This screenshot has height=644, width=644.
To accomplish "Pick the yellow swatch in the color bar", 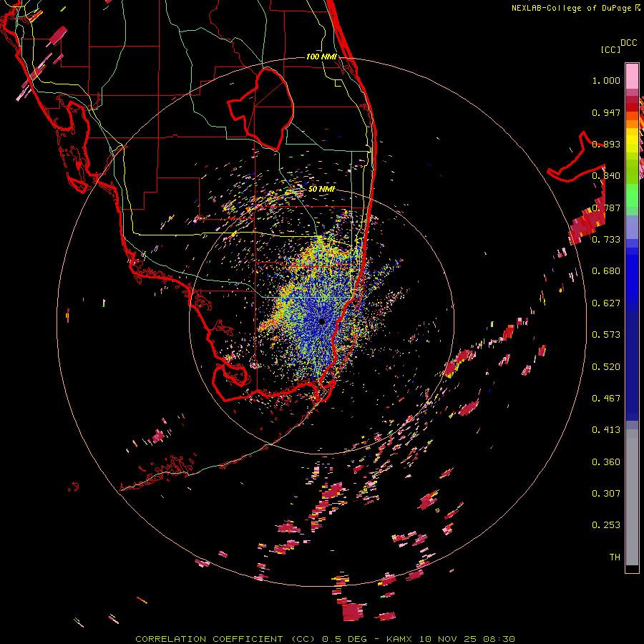I will pyautogui.click(x=632, y=140).
